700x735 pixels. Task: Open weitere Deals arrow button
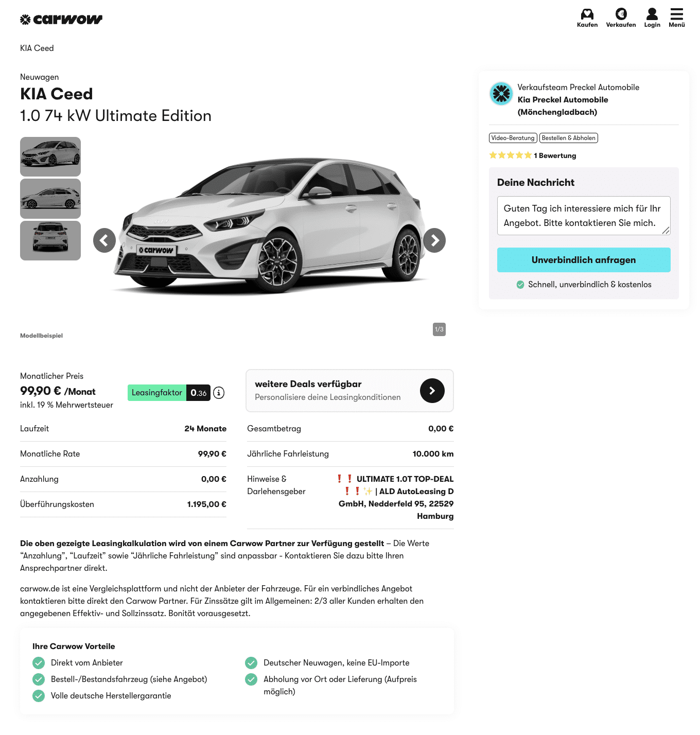coord(432,391)
